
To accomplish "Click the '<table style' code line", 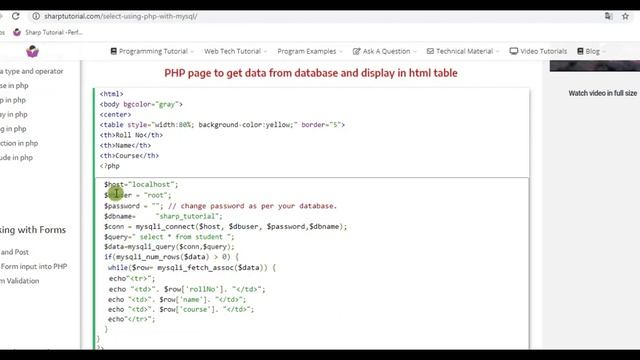I will (222, 124).
